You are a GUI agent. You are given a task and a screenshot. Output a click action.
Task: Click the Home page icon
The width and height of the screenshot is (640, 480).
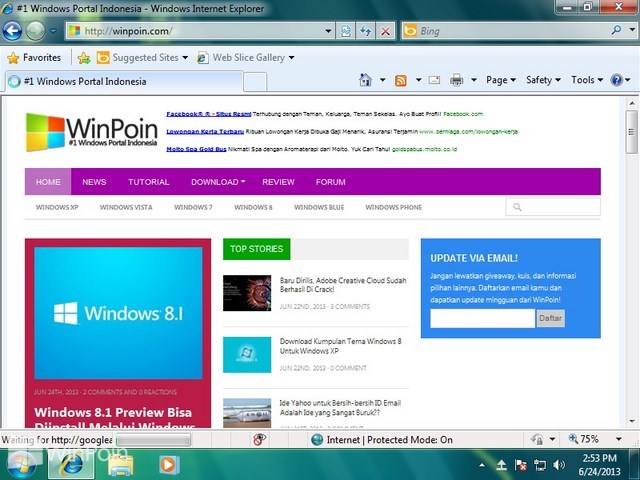click(x=365, y=80)
